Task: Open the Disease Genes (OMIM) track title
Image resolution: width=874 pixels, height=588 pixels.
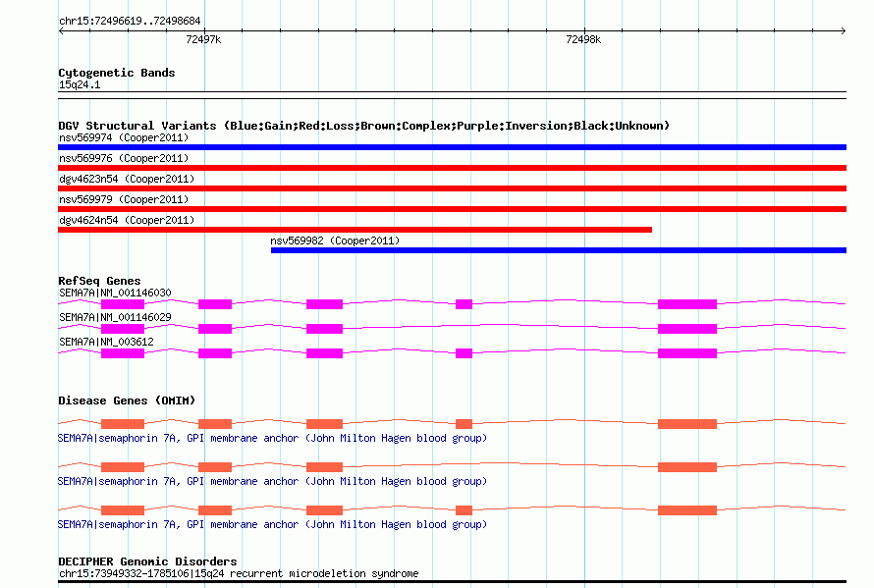Action: [127, 401]
